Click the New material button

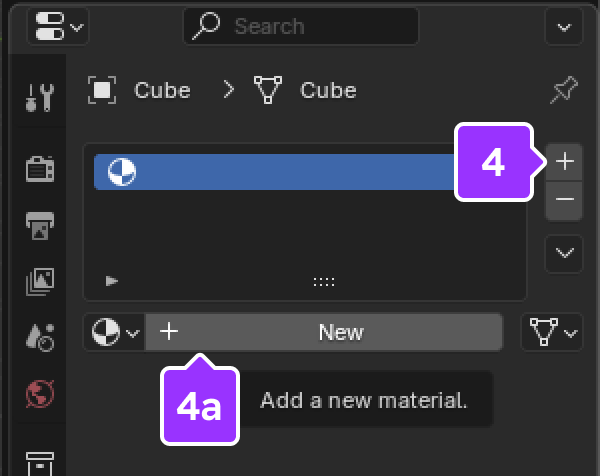coord(324,332)
